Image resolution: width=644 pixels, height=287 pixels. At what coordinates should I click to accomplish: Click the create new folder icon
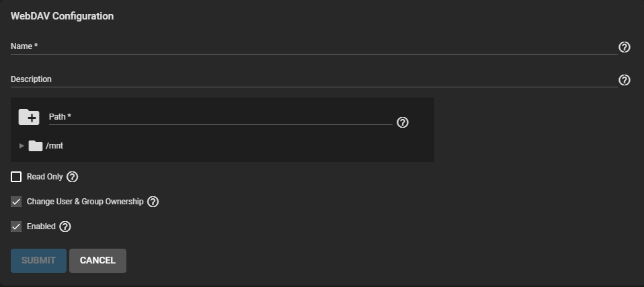click(x=29, y=117)
